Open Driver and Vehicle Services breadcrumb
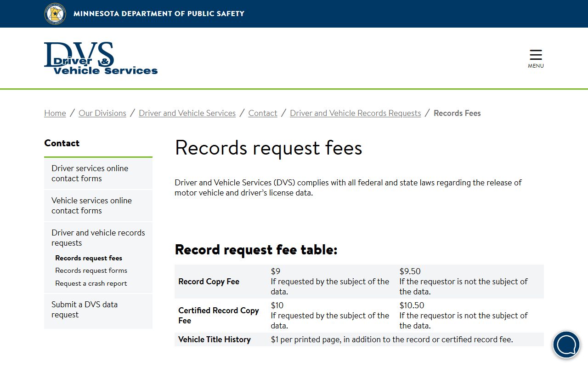The image size is (588, 368). 187,113
